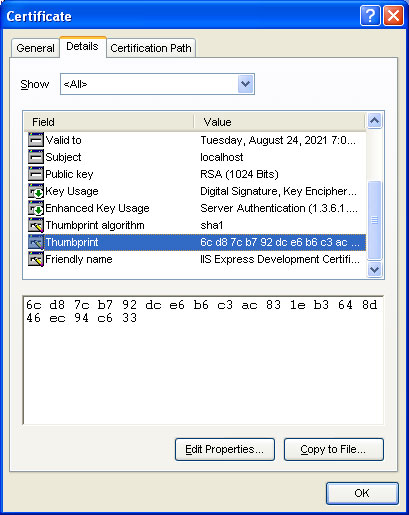This screenshot has width=409, height=515.
Task: Click the field list scrollbar thumb
Action: (375, 220)
